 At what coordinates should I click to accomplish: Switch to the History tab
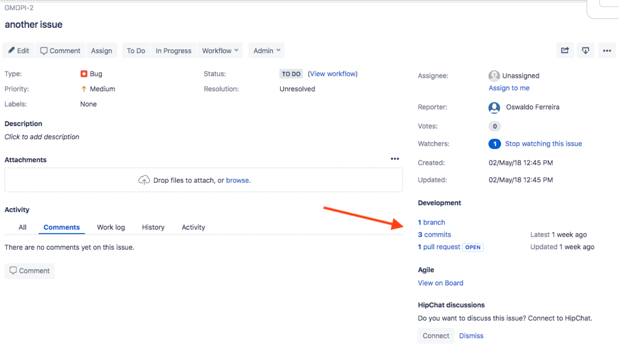coord(153,227)
